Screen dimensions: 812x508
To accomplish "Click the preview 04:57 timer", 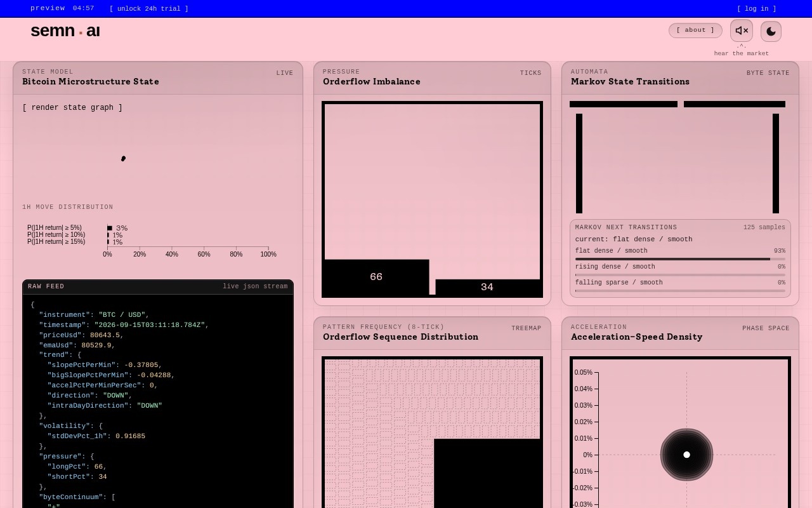I will click(62, 8).
